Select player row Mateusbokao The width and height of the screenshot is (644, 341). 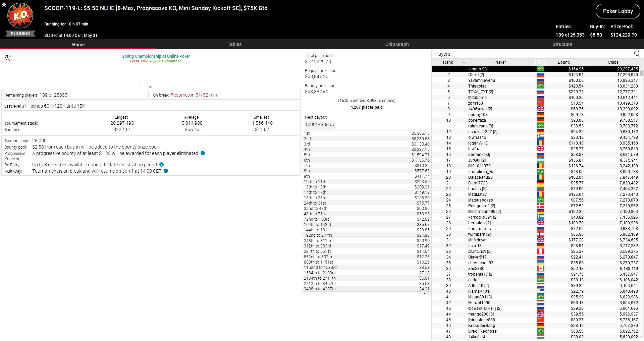pyautogui.click(x=535, y=200)
